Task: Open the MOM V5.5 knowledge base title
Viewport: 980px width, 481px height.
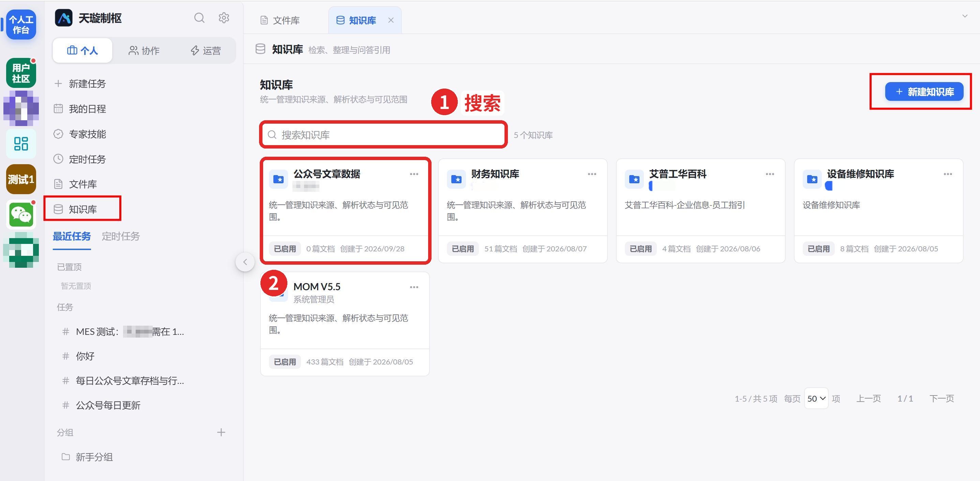Action: coord(317,287)
